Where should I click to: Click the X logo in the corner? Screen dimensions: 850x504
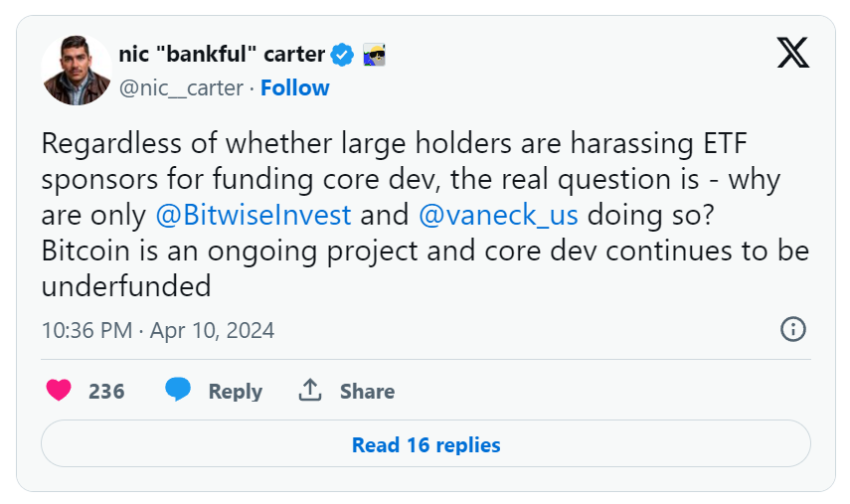(x=792, y=54)
